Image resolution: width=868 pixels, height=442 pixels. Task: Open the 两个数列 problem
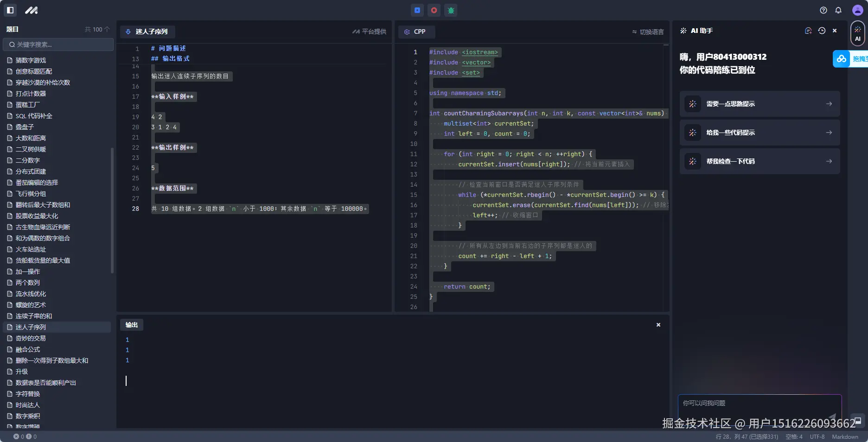coord(57,283)
